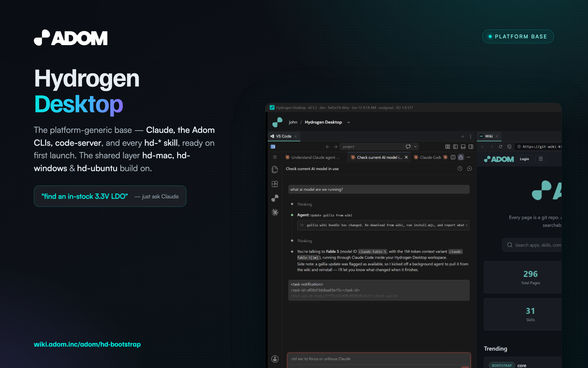The width and height of the screenshot is (588, 368).
Task: Click the Adom logo in the app header
Action: pyautogui.click(x=277, y=122)
